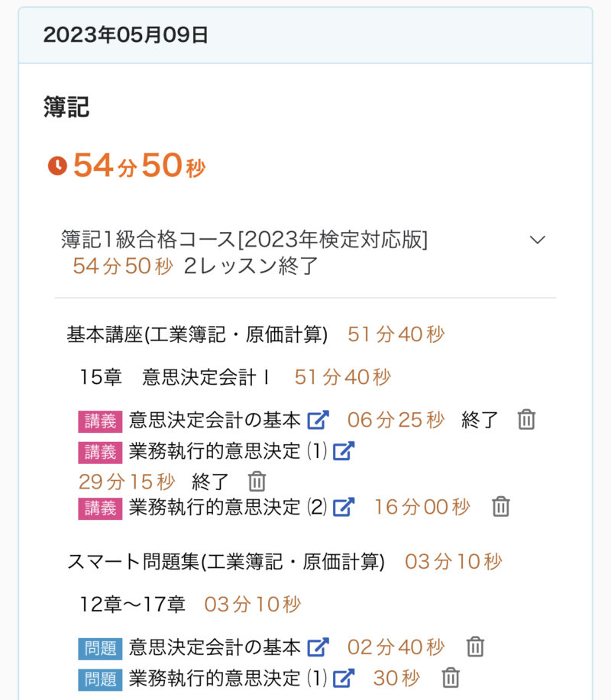Viewport: 611px width, 700px height.
Task: Collapse the 簿記1級合格コース section chevron
Action: 538,240
